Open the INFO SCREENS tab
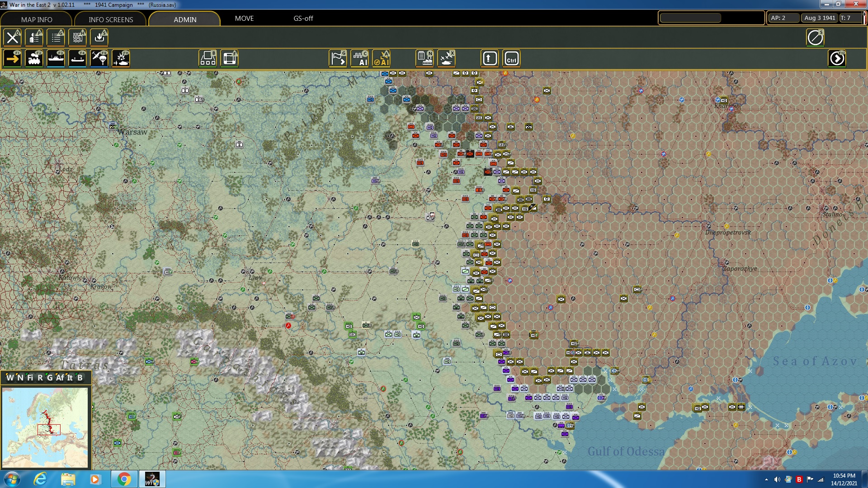This screenshot has width=868, height=488. [x=111, y=19]
